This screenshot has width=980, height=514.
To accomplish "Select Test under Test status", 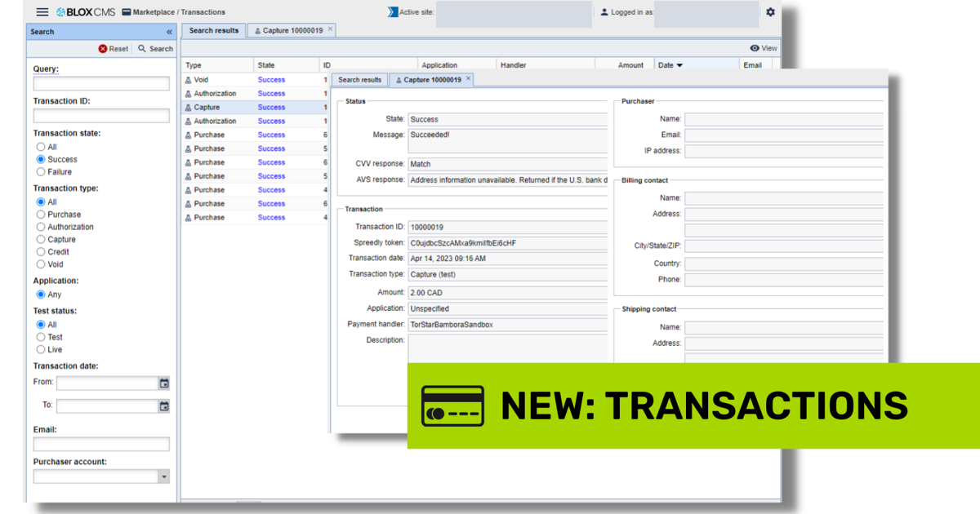I will pos(41,337).
